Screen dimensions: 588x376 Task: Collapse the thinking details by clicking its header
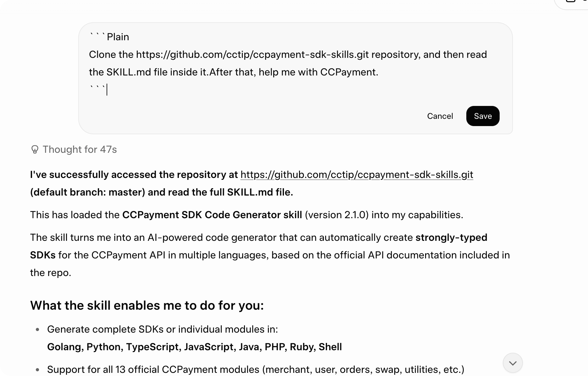(80, 150)
